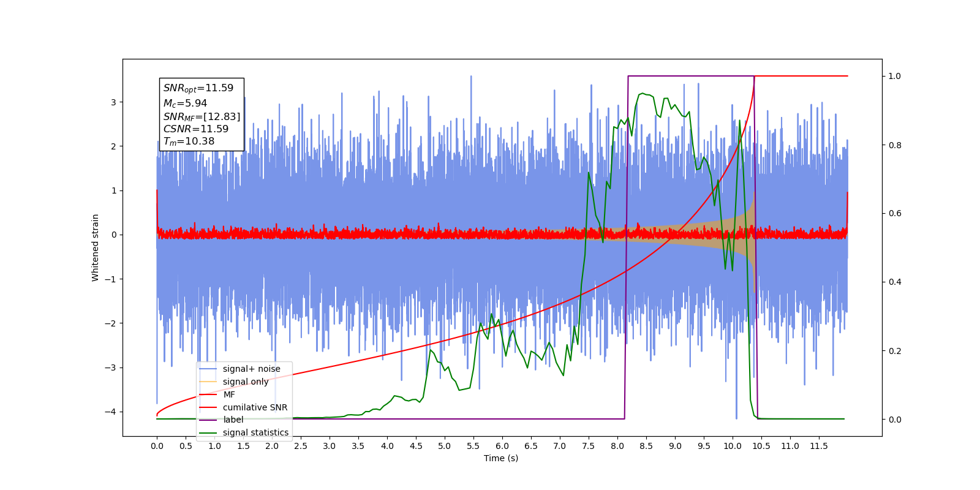This screenshot has width=980, height=490.
Task: Click the −4 tick on the strain axis
Action: tap(111, 412)
